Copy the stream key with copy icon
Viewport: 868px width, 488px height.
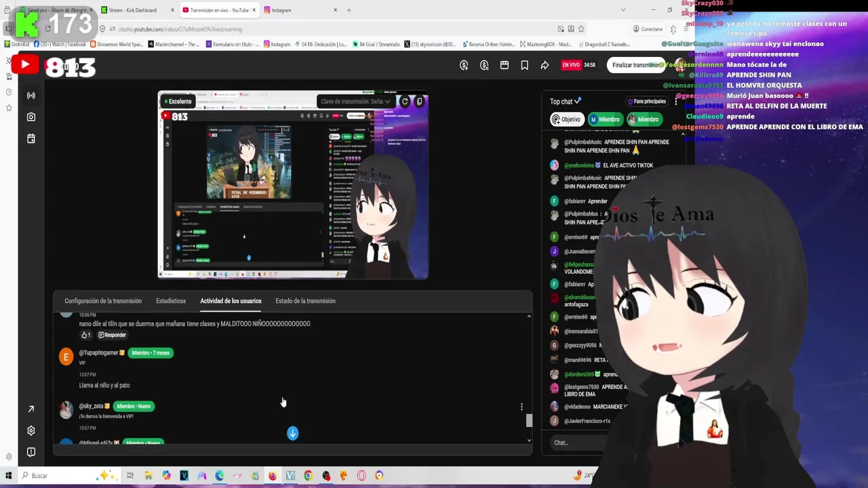[419, 102]
